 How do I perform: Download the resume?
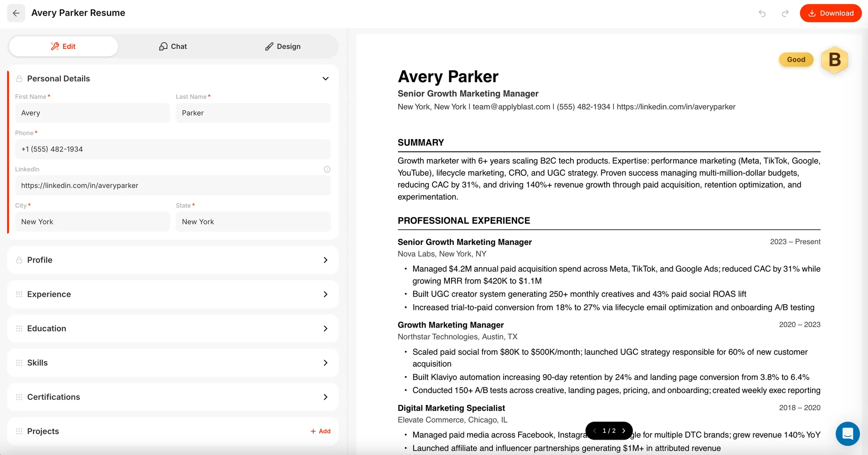point(830,13)
